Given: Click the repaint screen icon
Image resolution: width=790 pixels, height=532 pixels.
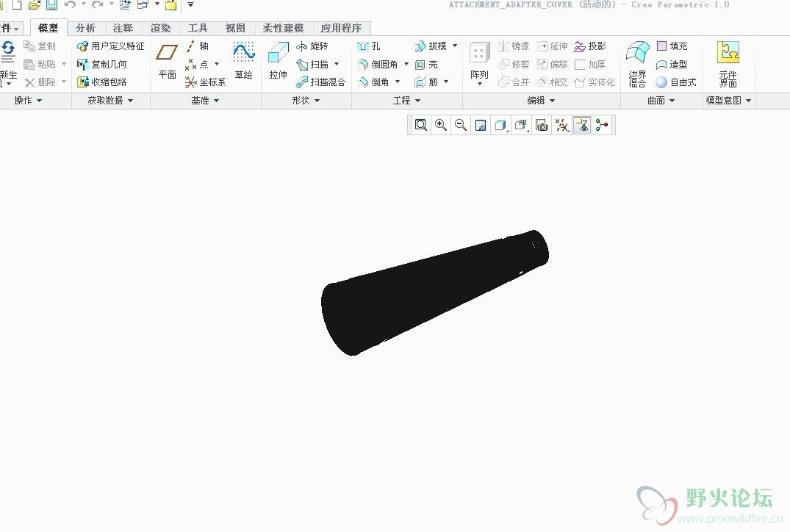Looking at the screenshot, I should (x=481, y=125).
